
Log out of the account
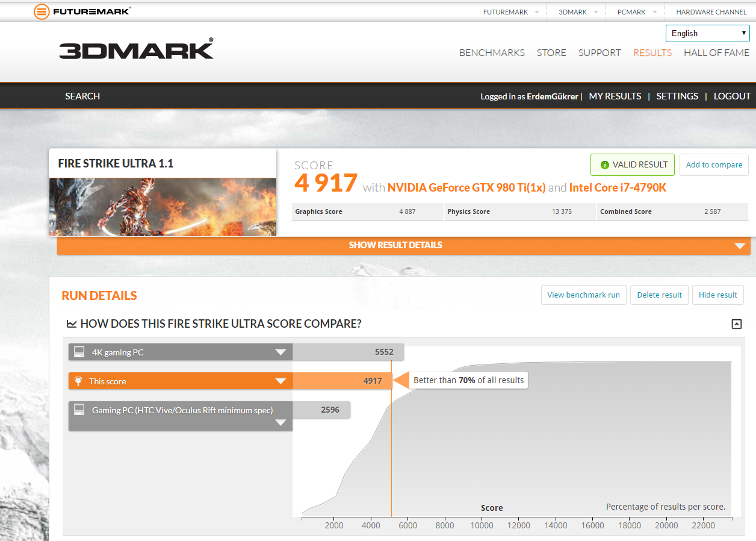732,96
